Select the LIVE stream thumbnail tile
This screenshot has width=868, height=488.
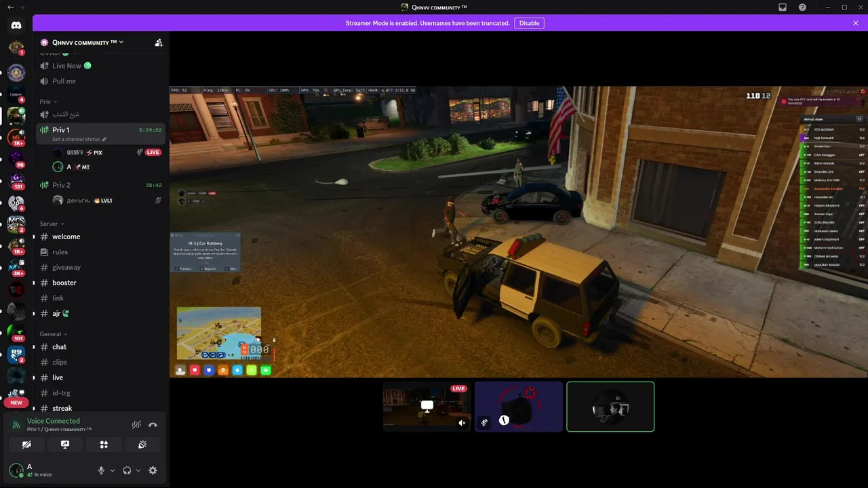tap(427, 407)
